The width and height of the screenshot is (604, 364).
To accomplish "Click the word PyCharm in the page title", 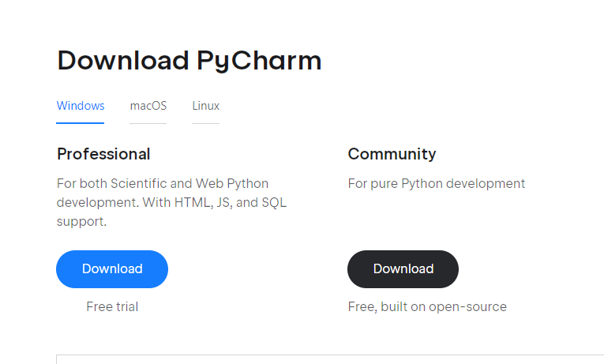I will point(259,61).
